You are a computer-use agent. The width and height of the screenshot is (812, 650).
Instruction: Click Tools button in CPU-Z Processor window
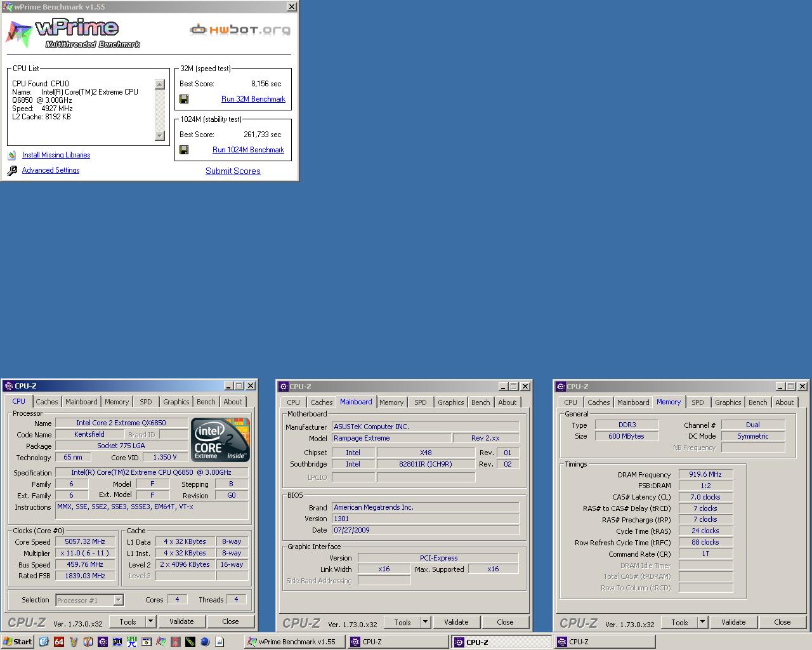[x=128, y=621]
